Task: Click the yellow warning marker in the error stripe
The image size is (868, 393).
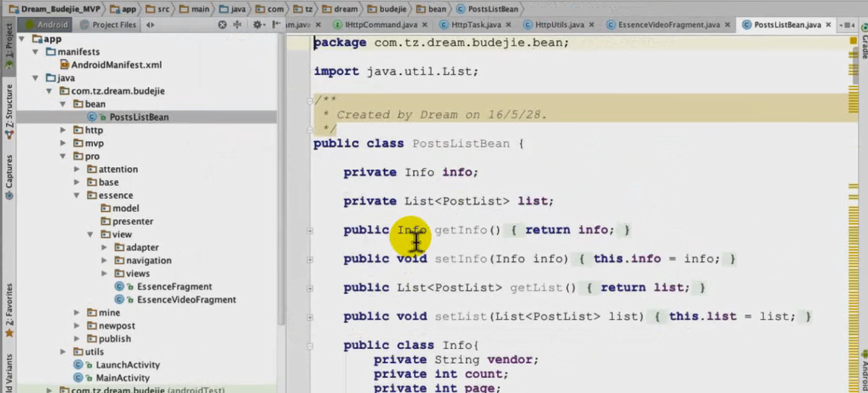Action: point(854,41)
